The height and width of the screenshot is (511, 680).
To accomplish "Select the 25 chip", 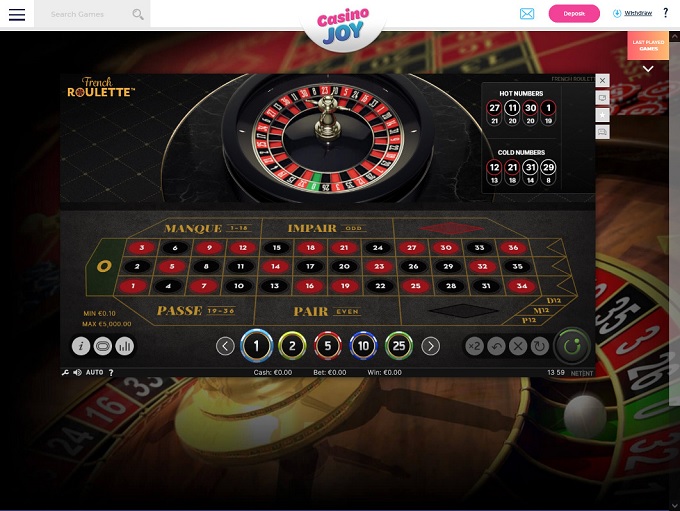I will [399, 346].
